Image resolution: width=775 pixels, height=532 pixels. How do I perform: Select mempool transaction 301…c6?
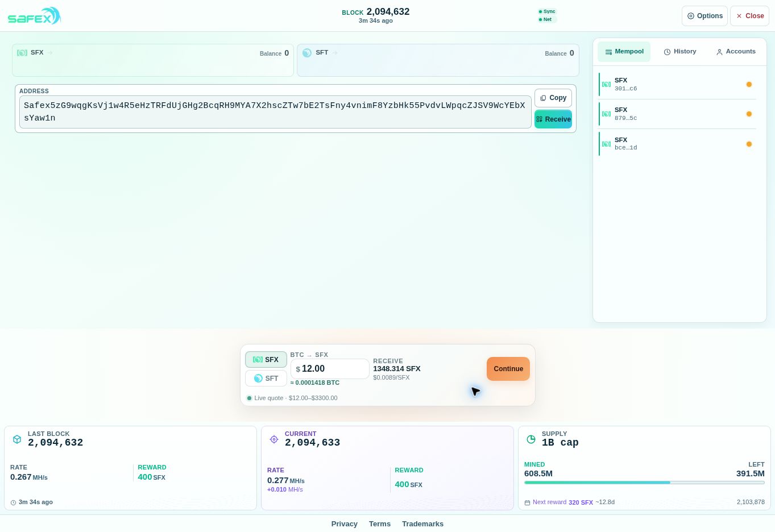(678, 84)
